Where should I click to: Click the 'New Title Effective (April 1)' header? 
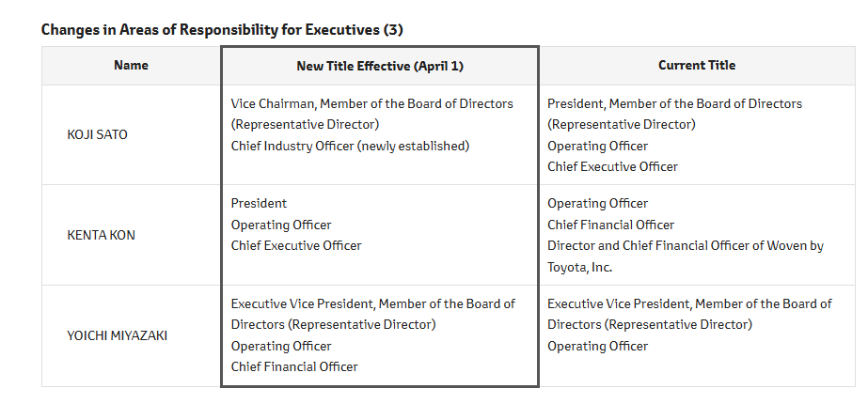[x=380, y=66]
